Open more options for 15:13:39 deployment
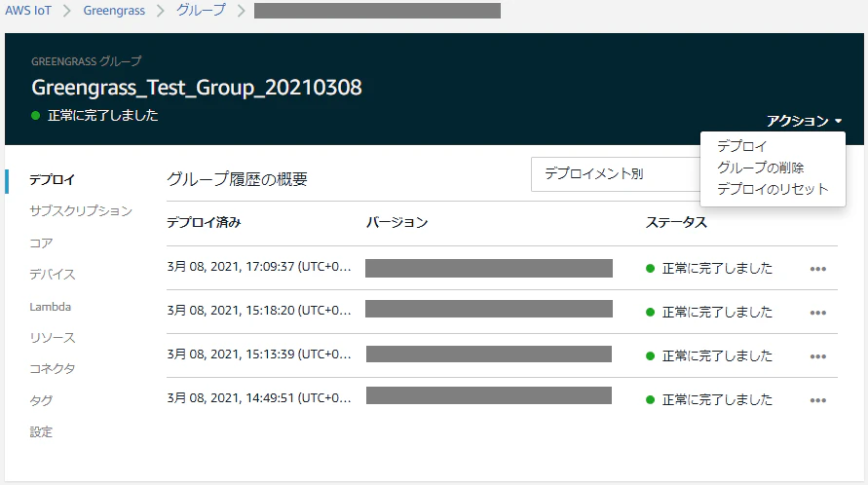The width and height of the screenshot is (868, 485). (817, 356)
